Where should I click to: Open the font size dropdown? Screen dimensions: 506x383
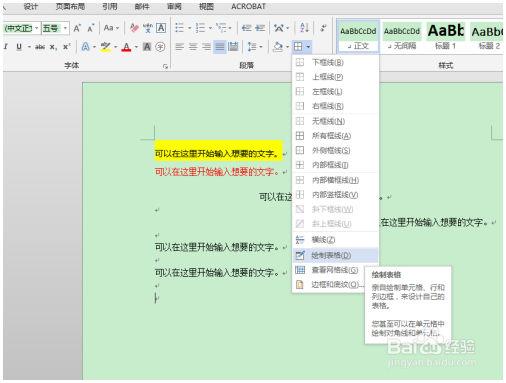pyautogui.click(x=65, y=28)
